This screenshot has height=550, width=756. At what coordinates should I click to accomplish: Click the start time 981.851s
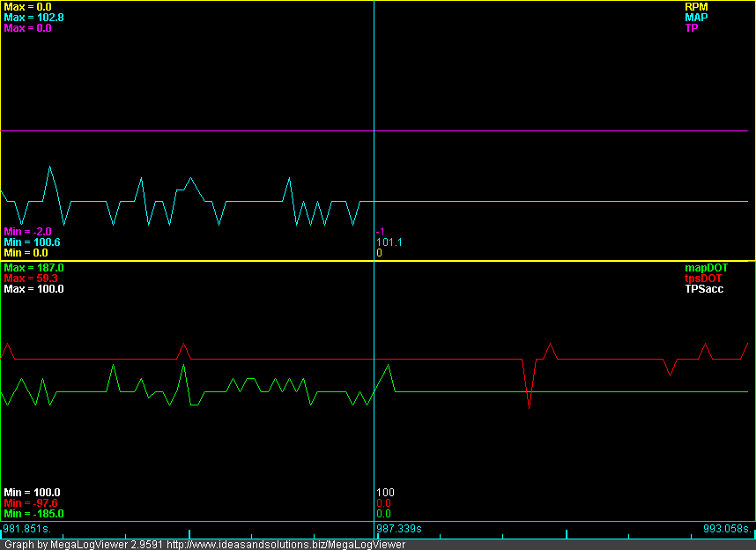(x=26, y=529)
